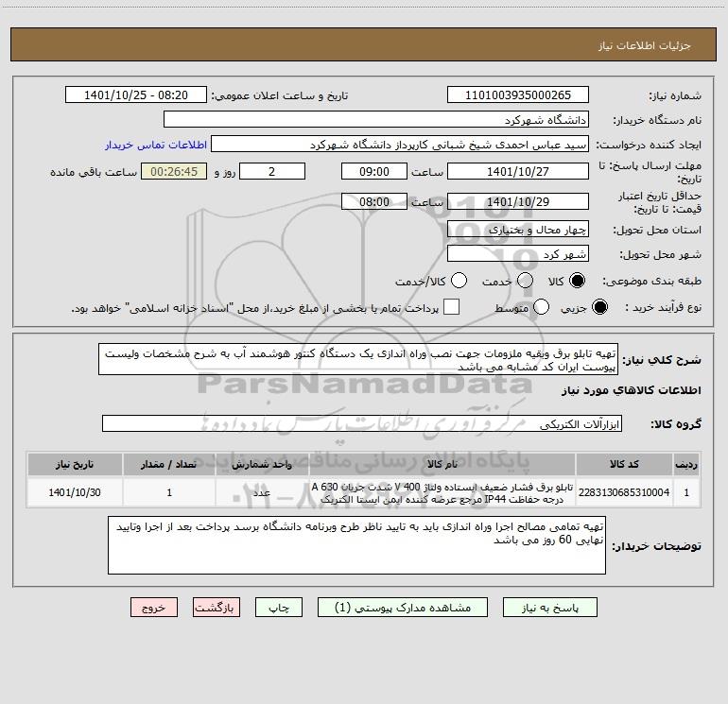Viewport: 728px width, 704px height.
Task: Click the بازگشت back button
Action: tap(217, 608)
